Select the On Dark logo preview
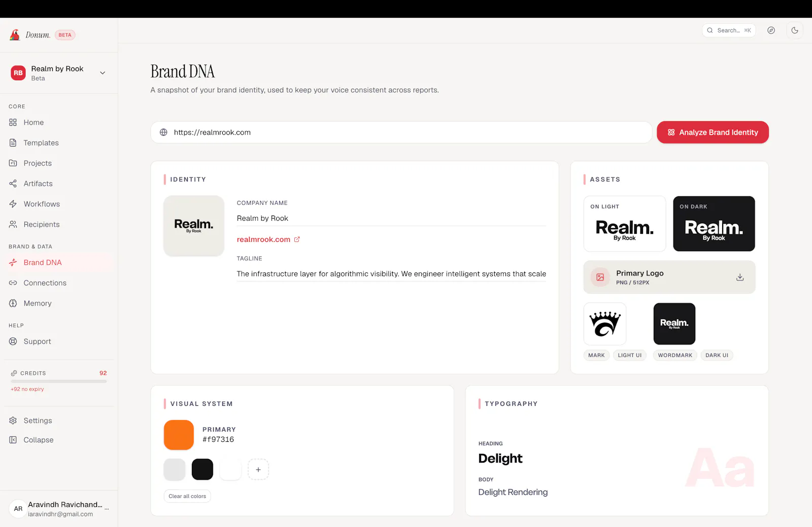The image size is (812, 527). coord(714,224)
